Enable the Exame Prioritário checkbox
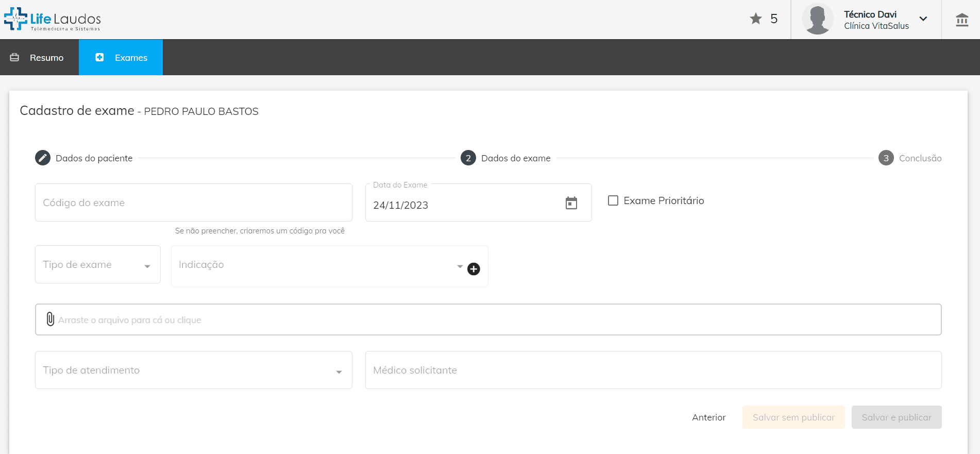Screen dimensions: 980x454 pos(613,200)
